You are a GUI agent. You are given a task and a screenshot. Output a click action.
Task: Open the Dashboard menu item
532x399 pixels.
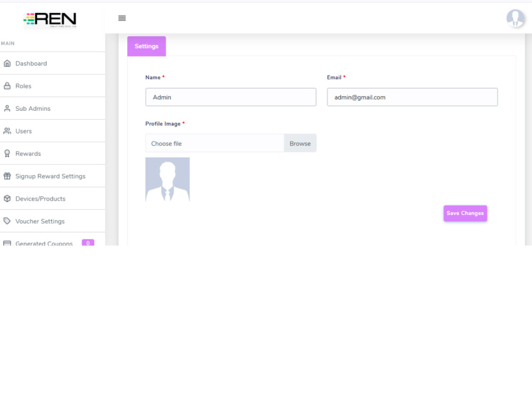click(x=53, y=63)
